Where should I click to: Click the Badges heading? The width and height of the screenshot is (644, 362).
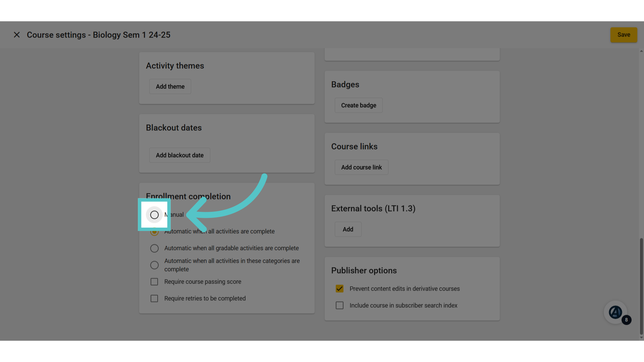tap(345, 84)
